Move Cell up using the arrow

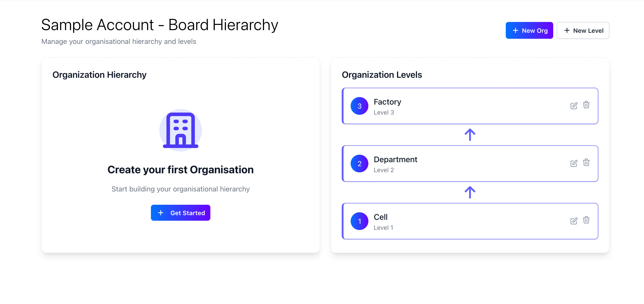[x=470, y=192]
